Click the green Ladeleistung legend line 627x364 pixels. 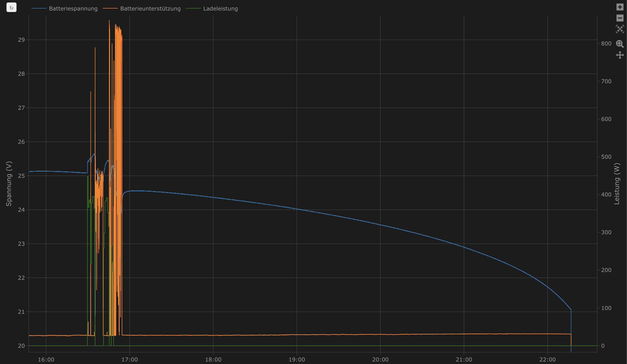(193, 8)
